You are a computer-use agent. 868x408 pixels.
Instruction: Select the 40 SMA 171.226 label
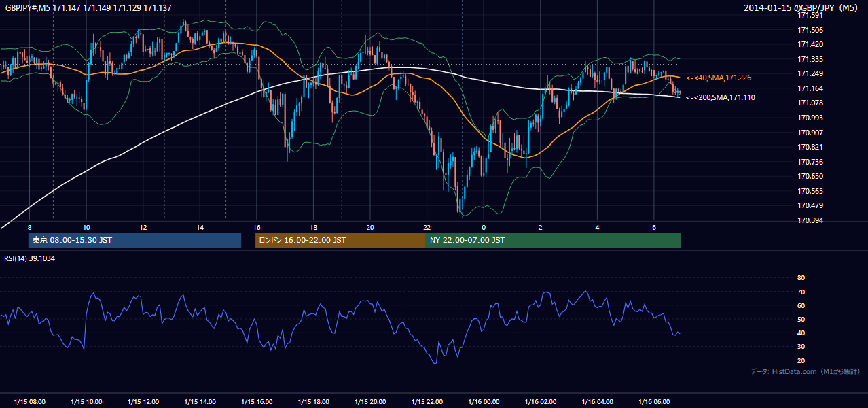coord(719,78)
